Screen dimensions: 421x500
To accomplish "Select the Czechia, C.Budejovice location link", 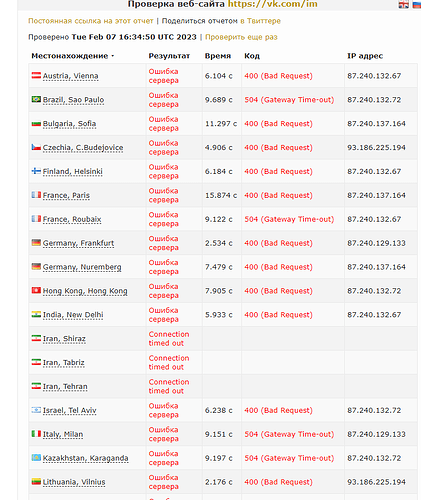I will click(x=83, y=147).
